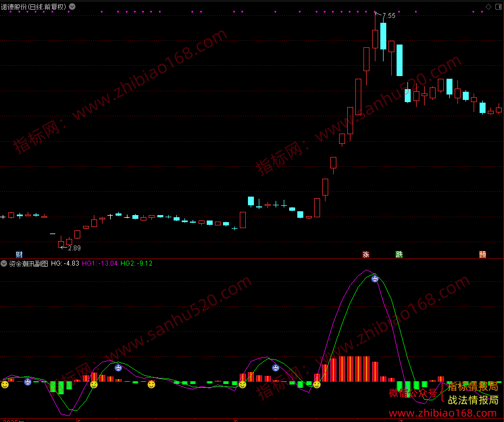The image size is (504, 422).
Task: Select the 资金潮汛副图 indicator name
Action: click(29, 263)
